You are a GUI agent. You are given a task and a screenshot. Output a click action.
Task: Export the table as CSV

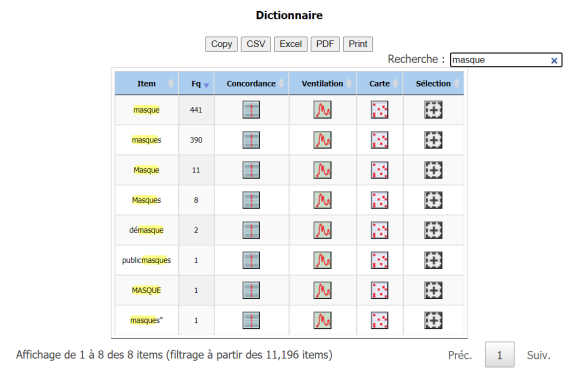(256, 44)
